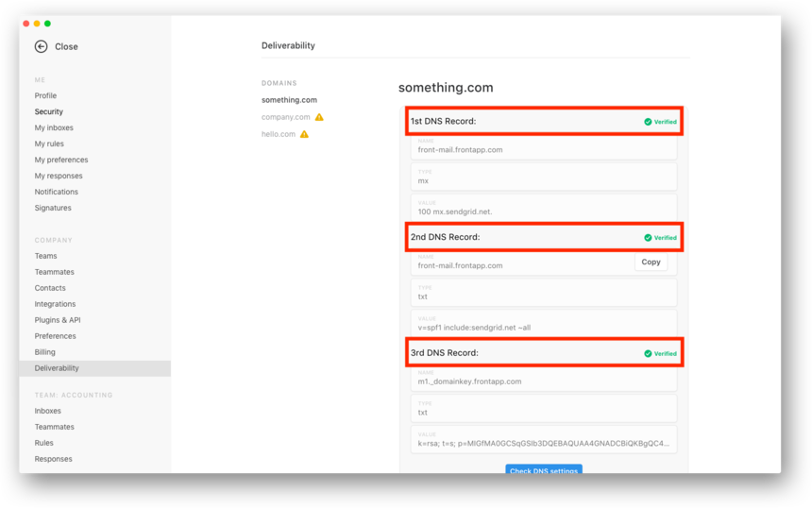Image resolution: width=812 pixels, height=508 pixels.
Task: Click 1st record name field front-mail.frontapp.com
Action: (544, 147)
